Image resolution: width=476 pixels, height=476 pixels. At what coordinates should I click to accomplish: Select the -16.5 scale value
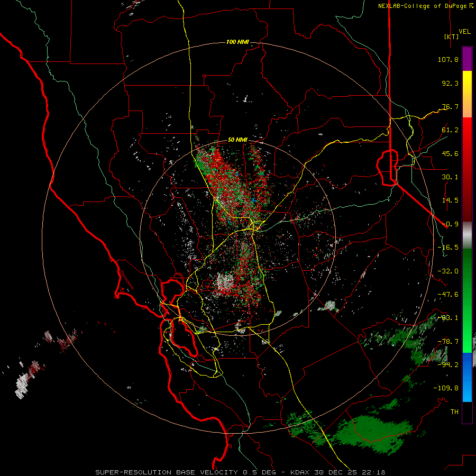tap(448, 248)
